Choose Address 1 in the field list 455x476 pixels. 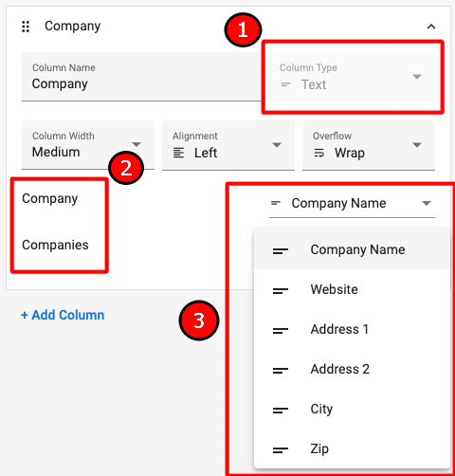(x=352, y=329)
